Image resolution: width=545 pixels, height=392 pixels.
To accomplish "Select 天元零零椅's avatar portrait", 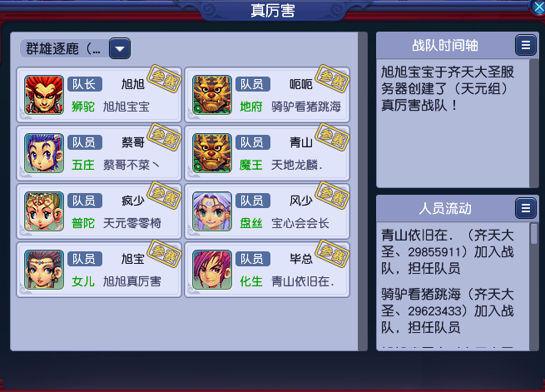I will pyautogui.click(x=44, y=211).
